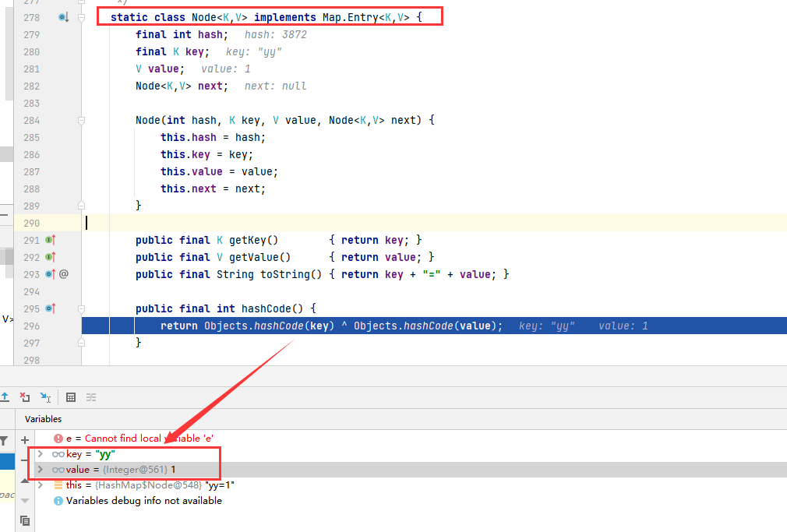
Task: Open the debugger layout settings icon
Action: [91, 397]
